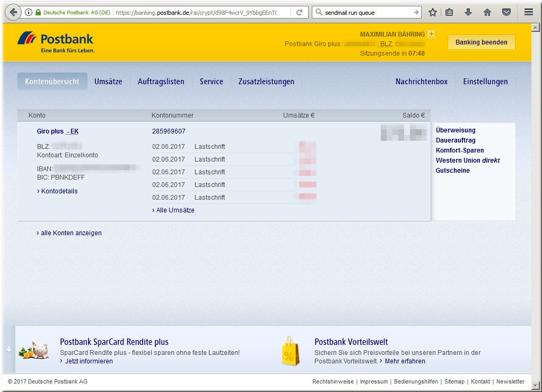Click the Saldo € column header

click(x=414, y=115)
